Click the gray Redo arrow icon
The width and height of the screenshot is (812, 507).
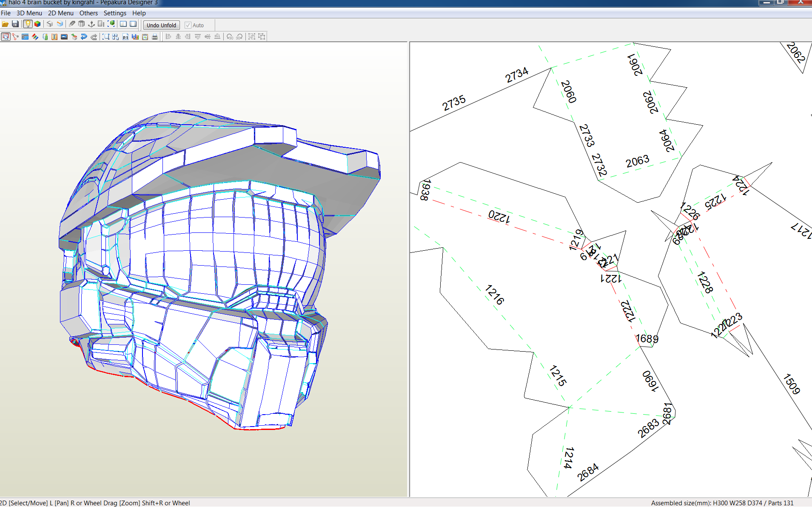click(94, 37)
